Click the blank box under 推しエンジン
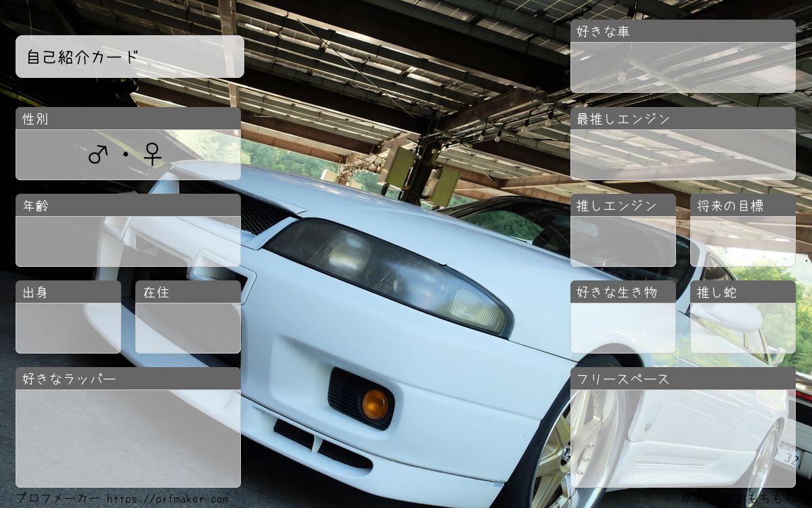Screen dimensions: 812x508 click(623, 241)
